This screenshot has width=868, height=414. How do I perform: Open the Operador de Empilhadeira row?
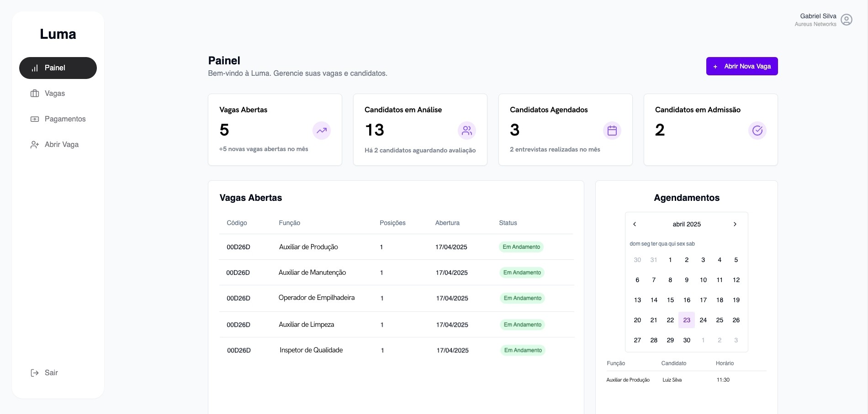397,298
